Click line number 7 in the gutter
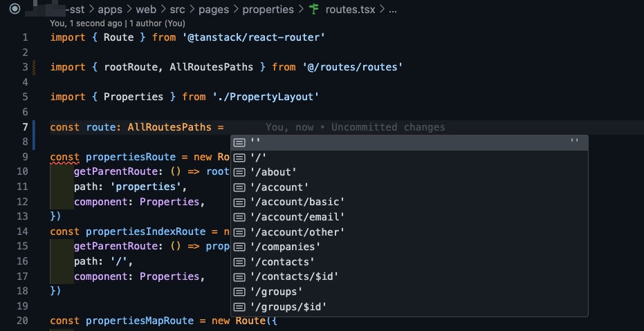Screen dimensions: 644x331 25,127
